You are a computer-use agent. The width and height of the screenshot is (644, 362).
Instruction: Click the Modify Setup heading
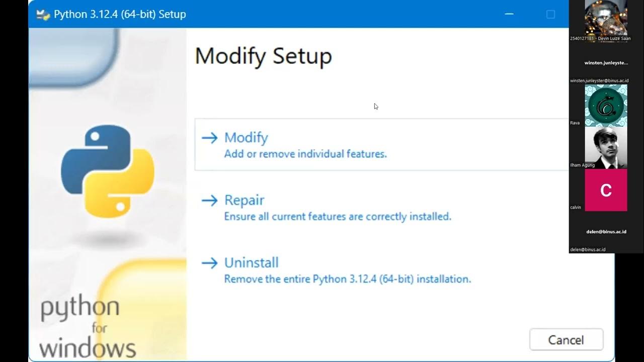263,56
